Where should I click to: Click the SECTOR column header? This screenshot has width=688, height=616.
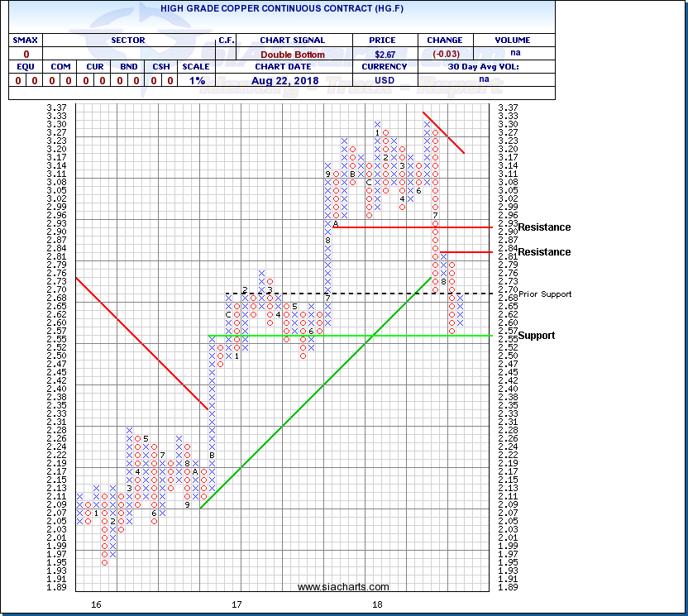point(127,40)
